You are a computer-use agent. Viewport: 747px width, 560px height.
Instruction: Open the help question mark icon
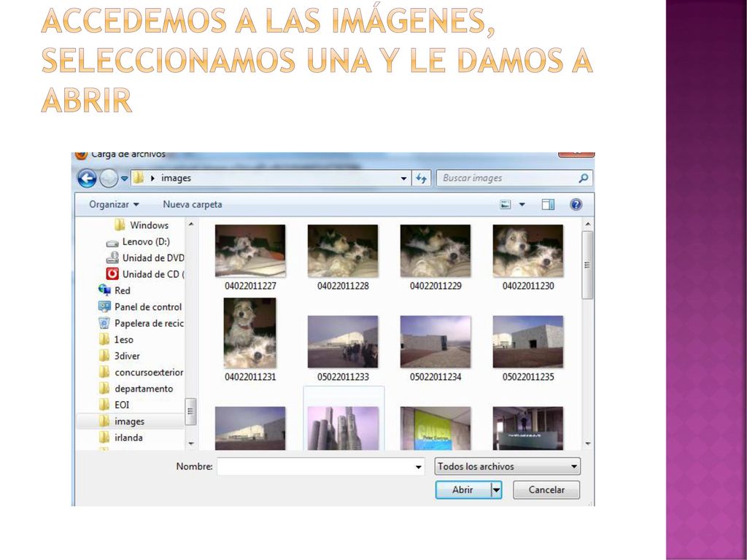pos(576,205)
